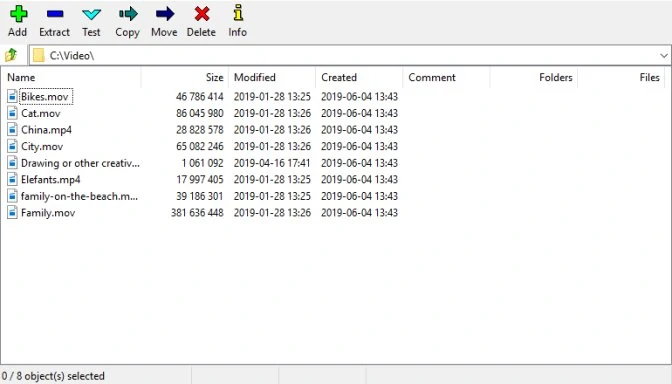Click the 0 / 8 object(s) selected status

53,376
